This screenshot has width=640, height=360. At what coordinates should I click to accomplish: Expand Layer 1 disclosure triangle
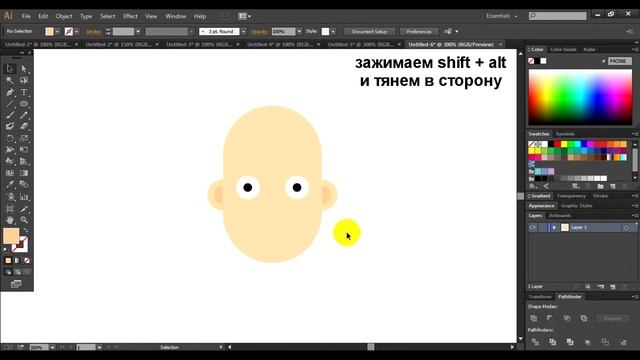554,227
